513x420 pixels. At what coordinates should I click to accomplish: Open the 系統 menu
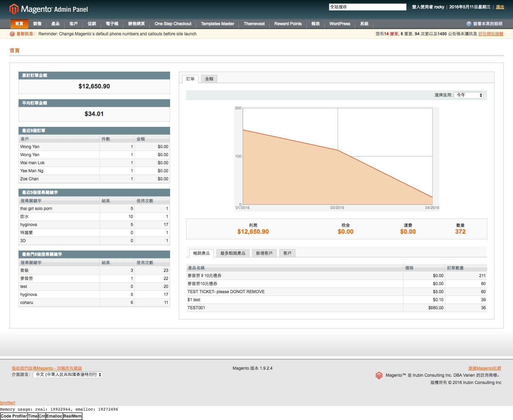click(x=364, y=24)
